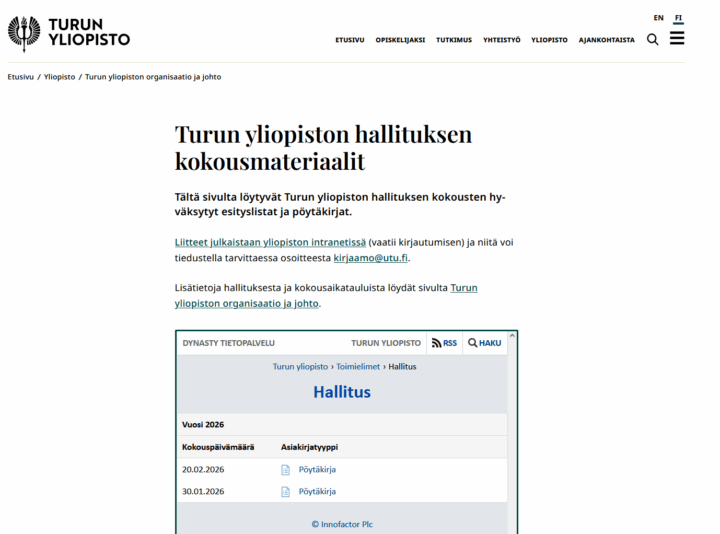Click the kokousmateriaalit page title
Viewport: 720px width, 534px height.
click(323, 147)
